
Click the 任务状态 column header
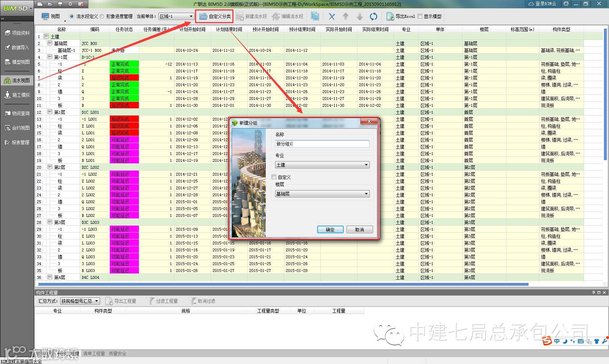point(124,29)
